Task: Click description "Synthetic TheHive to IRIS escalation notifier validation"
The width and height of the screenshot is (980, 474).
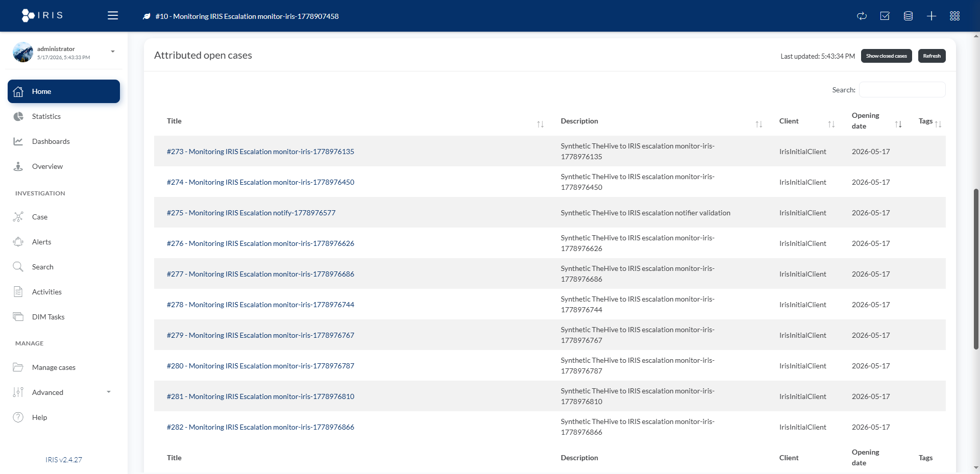Action: (645, 213)
